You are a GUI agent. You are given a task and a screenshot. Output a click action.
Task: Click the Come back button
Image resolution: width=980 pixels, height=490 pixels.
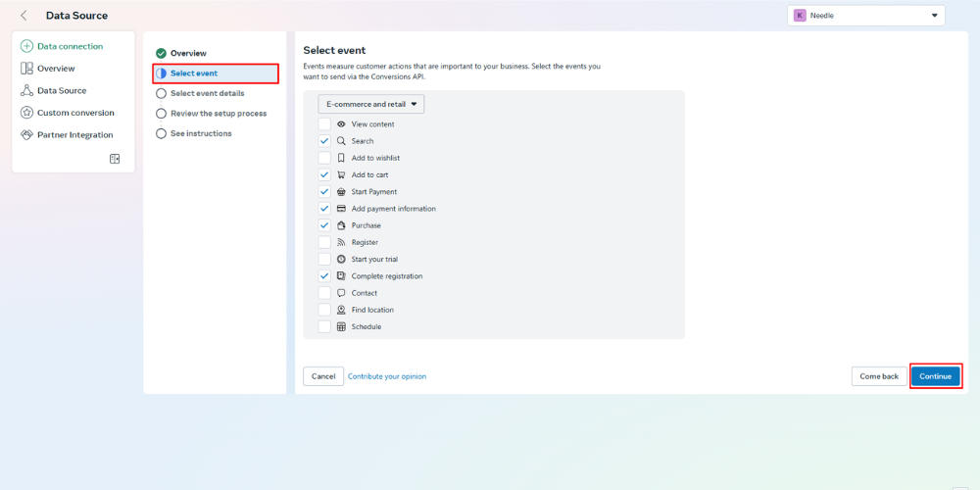point(879,376)
